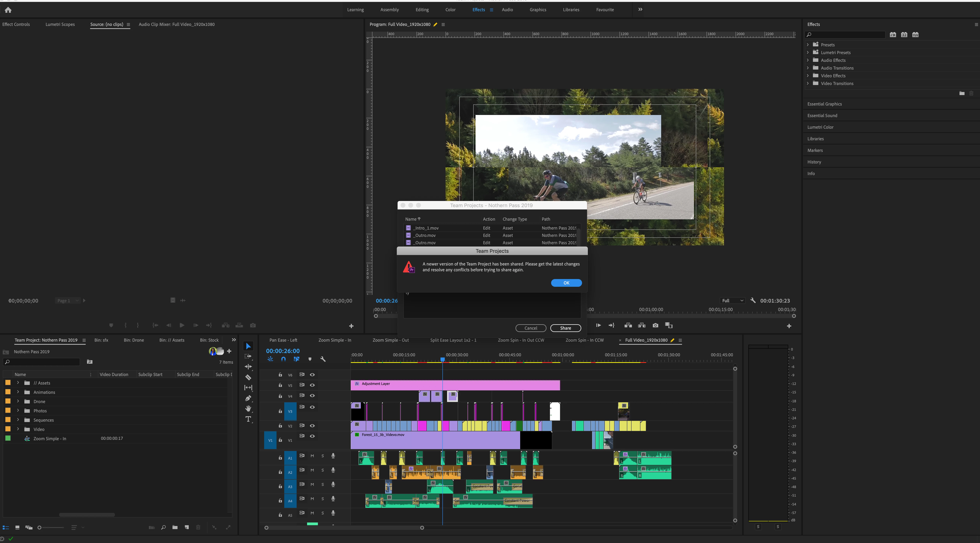
Task: Expand the Drone bin in project panel
Action: [18, 401]
